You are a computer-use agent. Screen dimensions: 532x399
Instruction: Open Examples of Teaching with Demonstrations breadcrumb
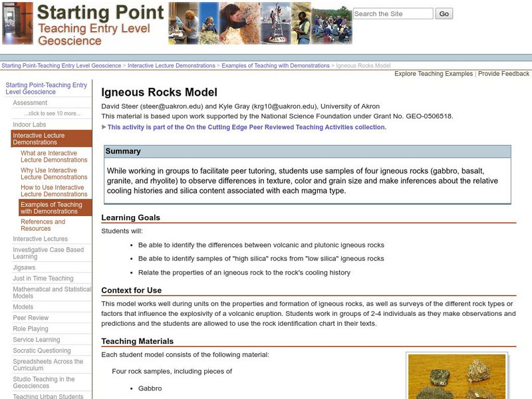pyautogui.click(x=275, y=65)
